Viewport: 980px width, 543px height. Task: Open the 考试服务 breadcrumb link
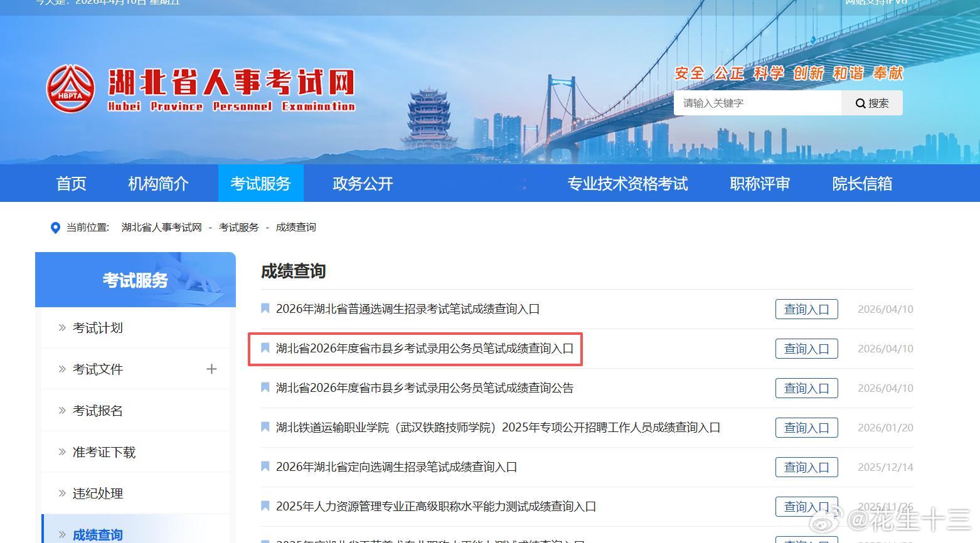pyautogui.click(x=238, y=227)
